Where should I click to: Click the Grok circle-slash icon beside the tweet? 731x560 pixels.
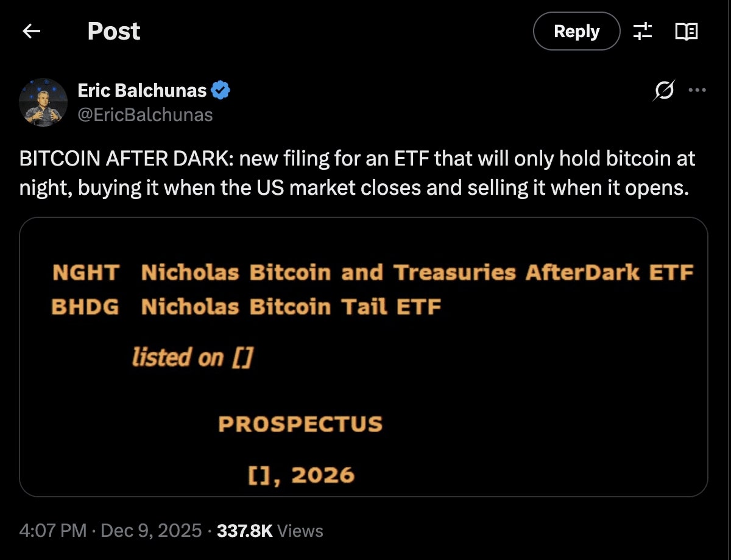pyautogui.click(x=665, y=89)
